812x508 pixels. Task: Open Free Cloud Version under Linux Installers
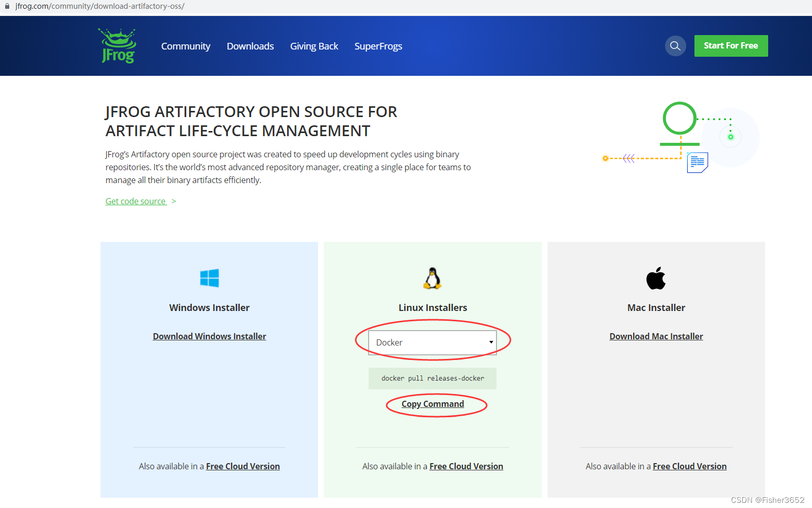466,466
